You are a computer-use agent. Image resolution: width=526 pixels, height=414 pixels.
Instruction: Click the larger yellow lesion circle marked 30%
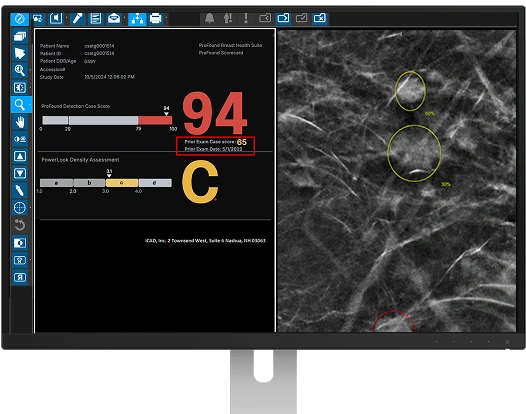415,153
